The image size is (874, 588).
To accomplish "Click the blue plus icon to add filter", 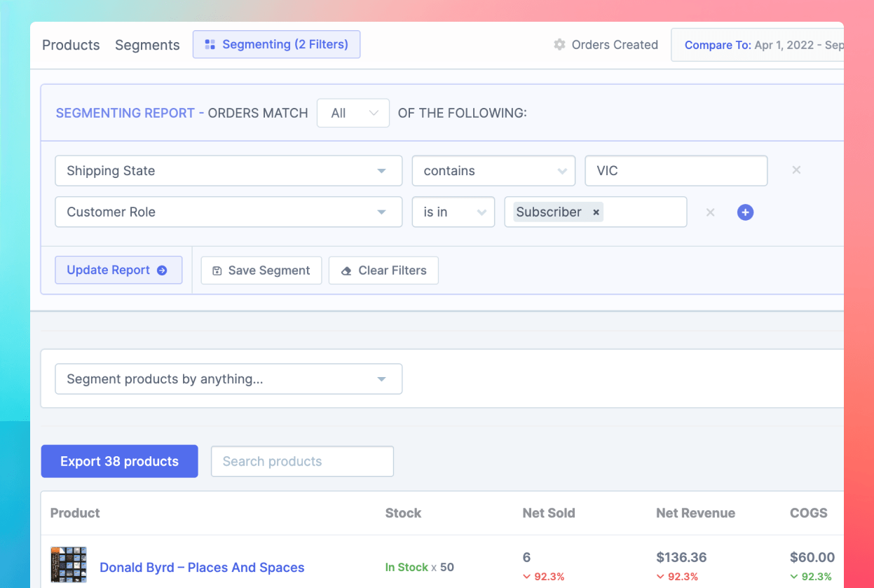I will pos(745,212).
